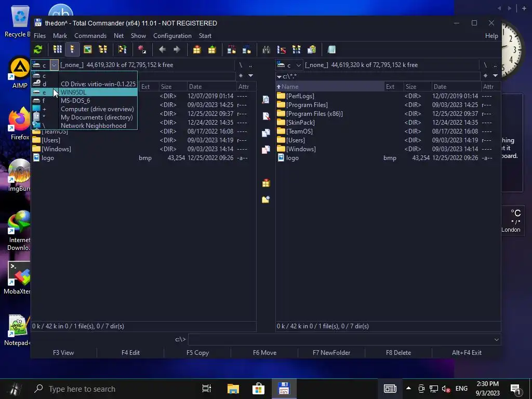Image resolution: width=532 pixels, height=399 pixels.
Task: Go forward with the right arrow icon
Action: click(177, 49)
